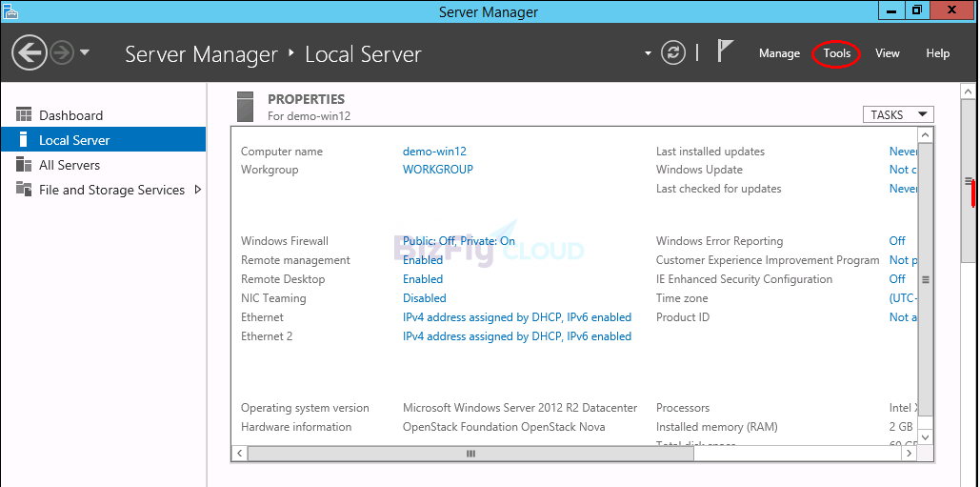Expand File and Storage Services arrow
The width and height of the screenshot is (980, 487).
click(198, 189)
